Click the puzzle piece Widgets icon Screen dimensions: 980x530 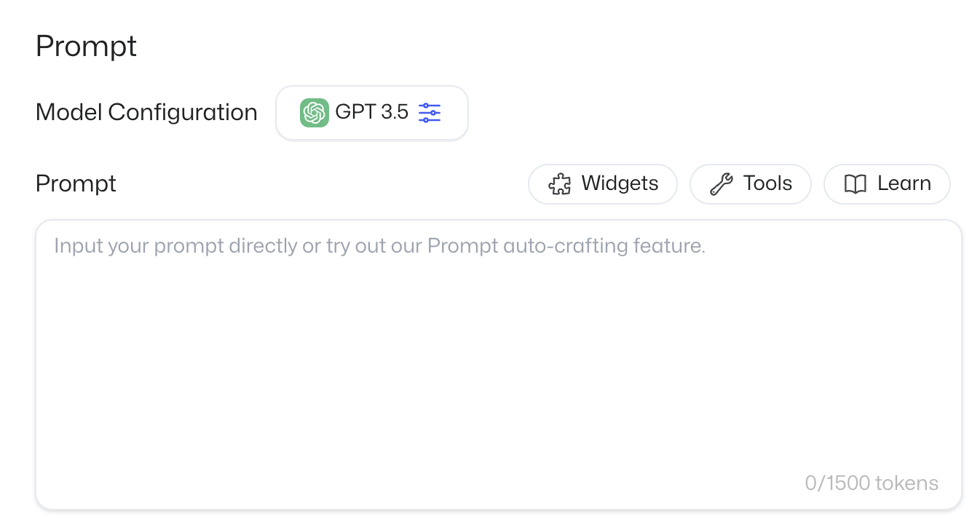pos(559,184)
